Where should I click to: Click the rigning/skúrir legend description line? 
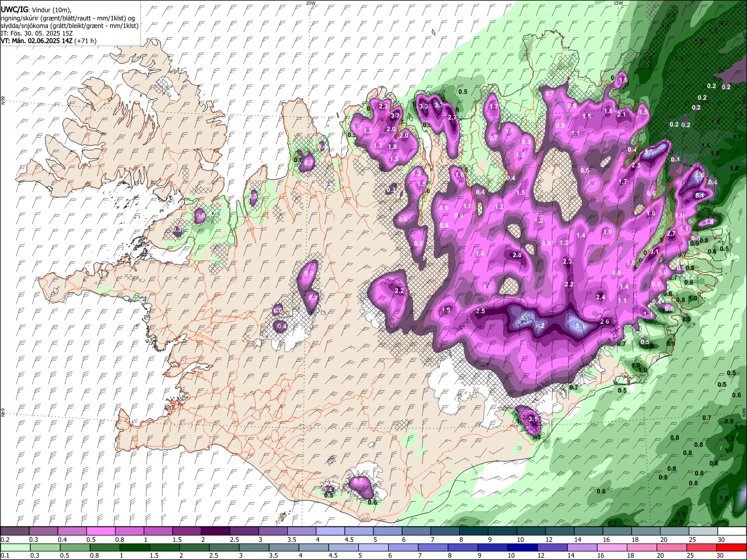68,18
